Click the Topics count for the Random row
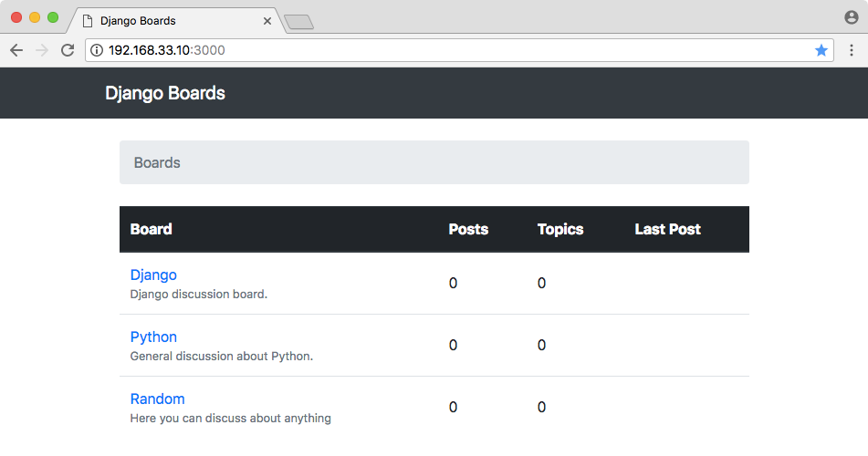 (x=541, y=408)
